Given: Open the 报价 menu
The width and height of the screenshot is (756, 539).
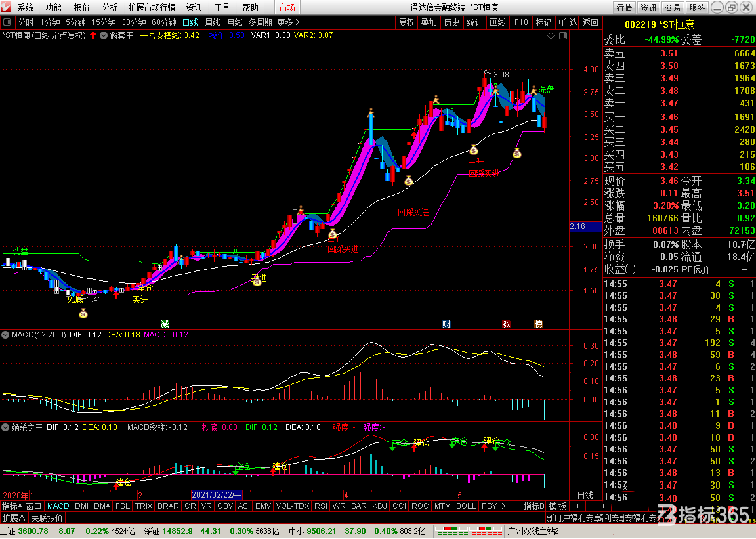Looking at the screenshot, I should tap(81, 7).
